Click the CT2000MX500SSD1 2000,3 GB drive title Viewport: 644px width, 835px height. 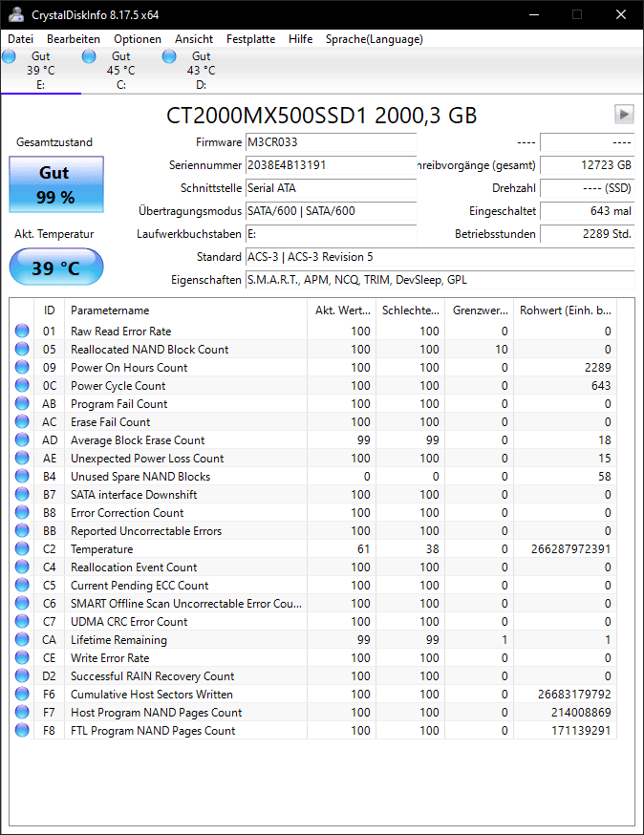[321, 115]
